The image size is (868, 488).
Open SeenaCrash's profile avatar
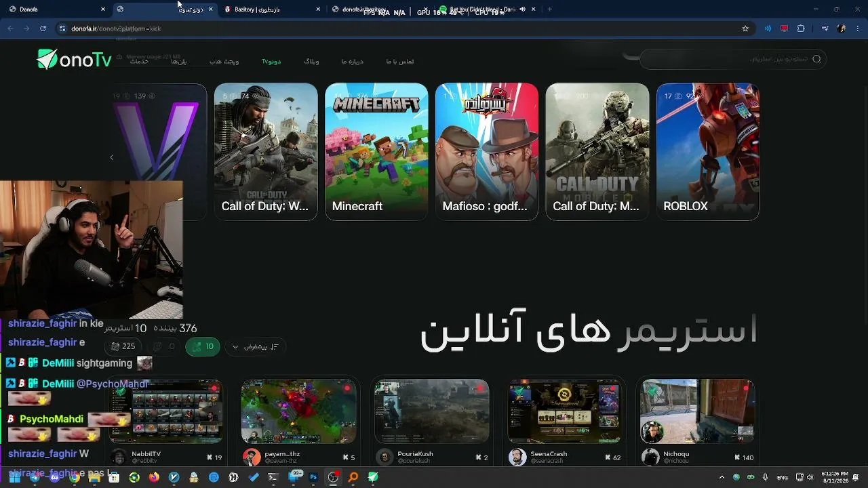(x=517, y=457)
